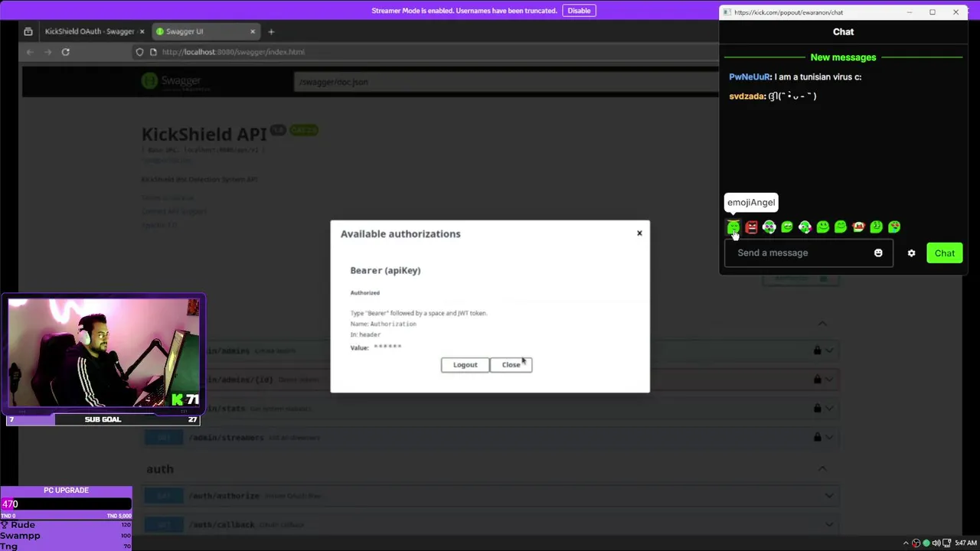Pick the ninth quick emote, a winking blob

click(877, 227)
